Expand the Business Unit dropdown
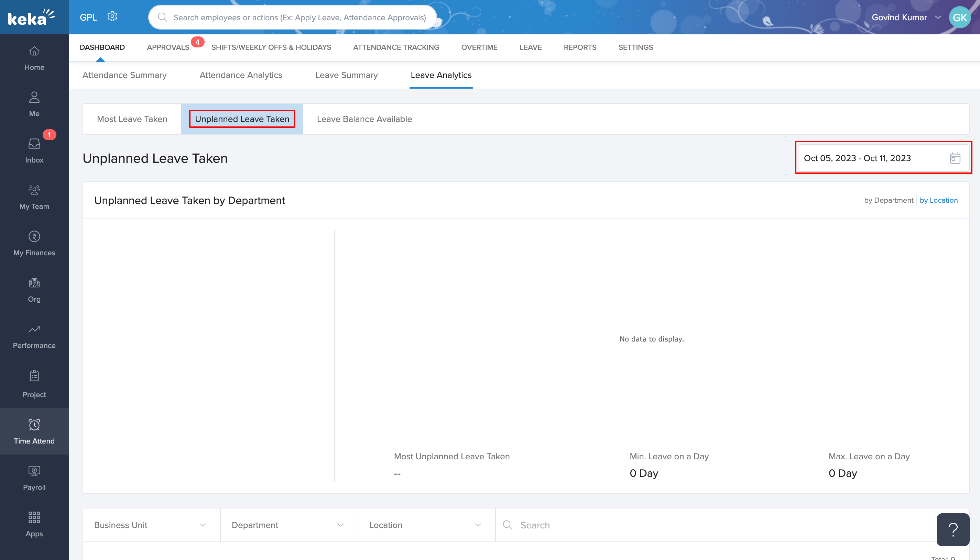This screenshot has height=560, width=980. coord(151,525)
